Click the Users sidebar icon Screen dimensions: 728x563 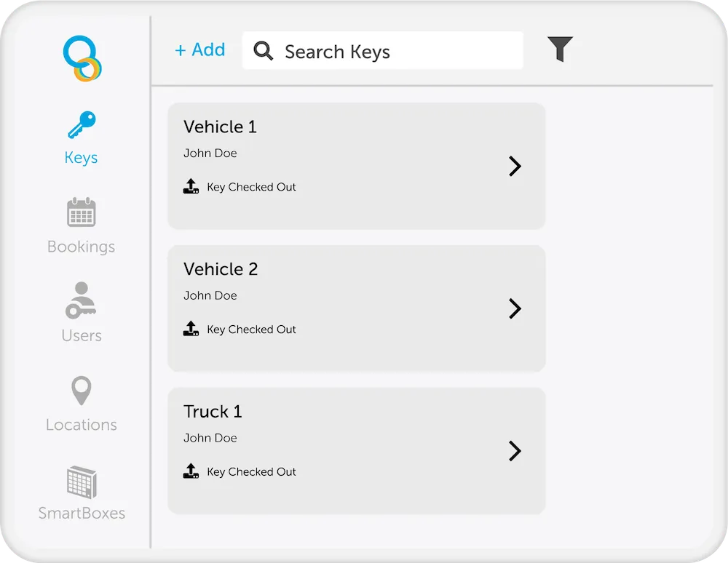81,300
